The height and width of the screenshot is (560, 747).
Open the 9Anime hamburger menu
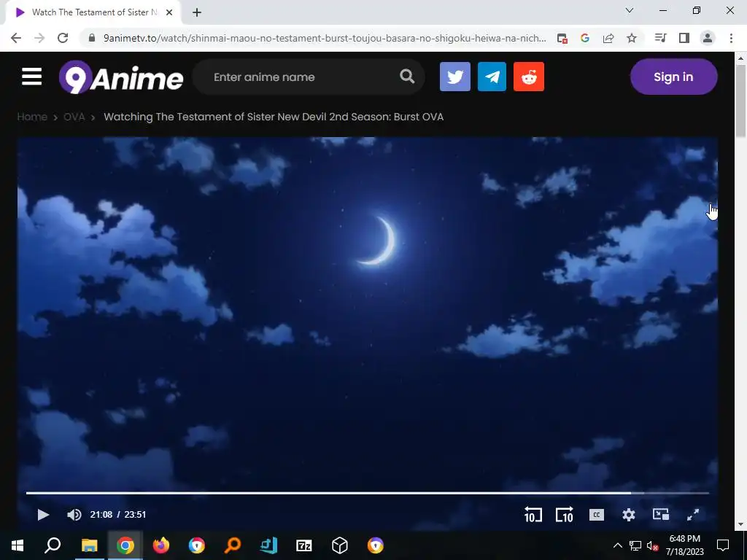coord(31,77)
